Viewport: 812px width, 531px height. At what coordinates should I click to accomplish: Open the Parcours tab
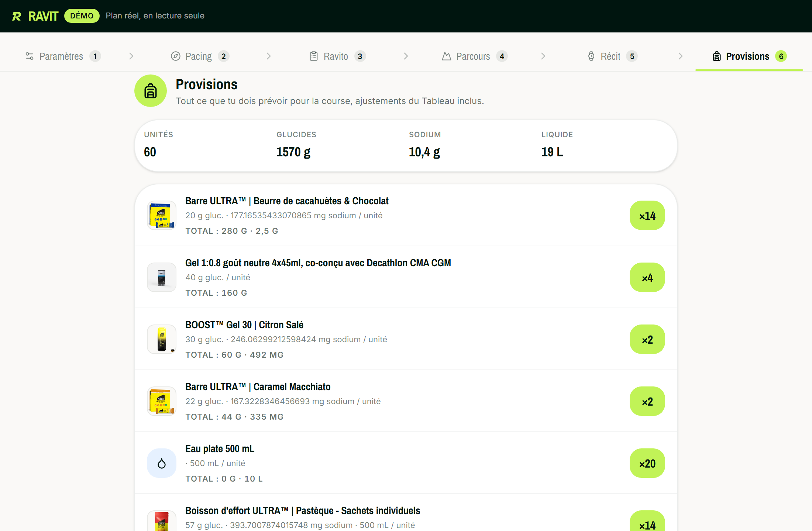475,56
